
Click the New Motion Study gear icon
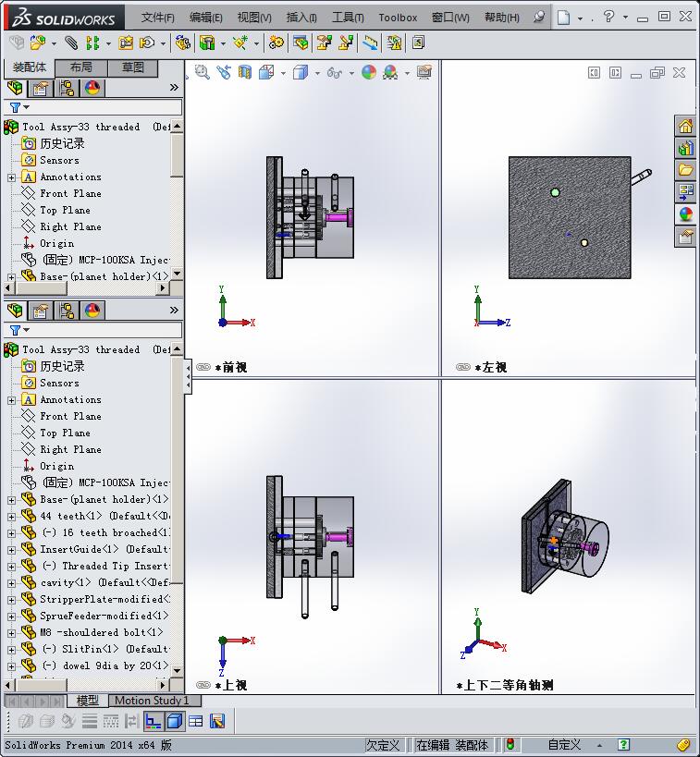[x=276, y=43]
